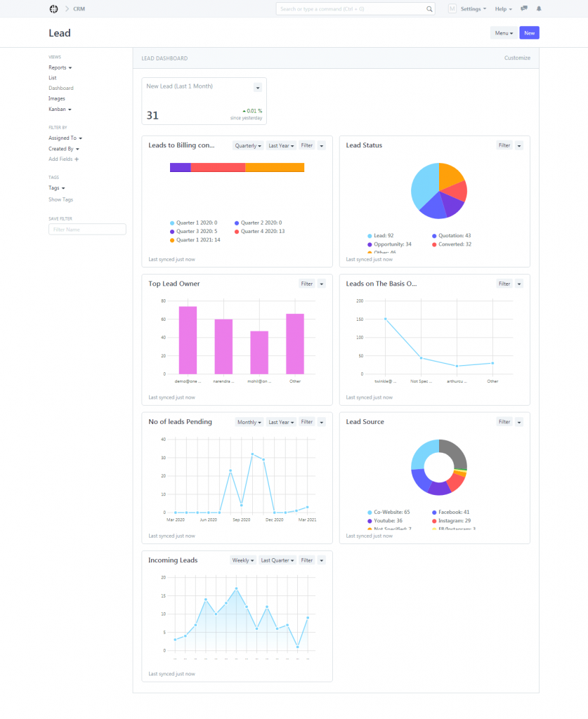Screen dimensions: 588x719
Task: Click the New button
Action: (529, 33)
